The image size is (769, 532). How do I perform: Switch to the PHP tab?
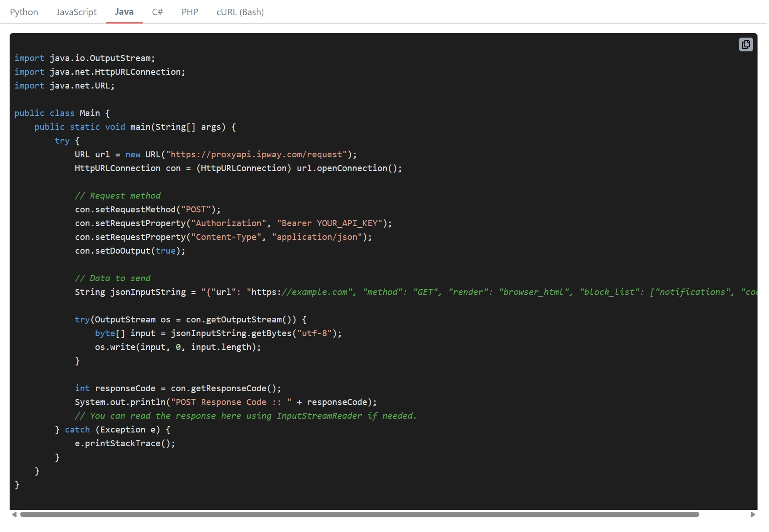click(x=189, y=12)
